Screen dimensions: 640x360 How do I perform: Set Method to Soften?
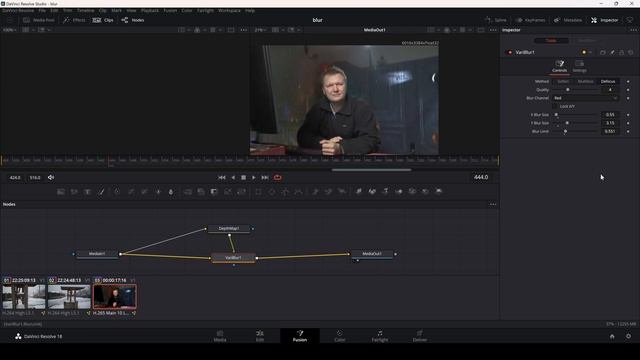coord(563,81)
